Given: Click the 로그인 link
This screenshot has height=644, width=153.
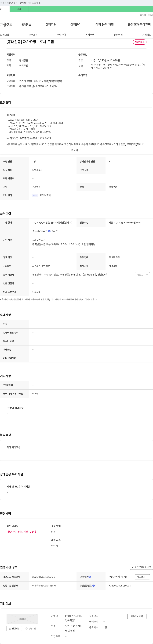Looking at the screenshot, I should (143, 15).
